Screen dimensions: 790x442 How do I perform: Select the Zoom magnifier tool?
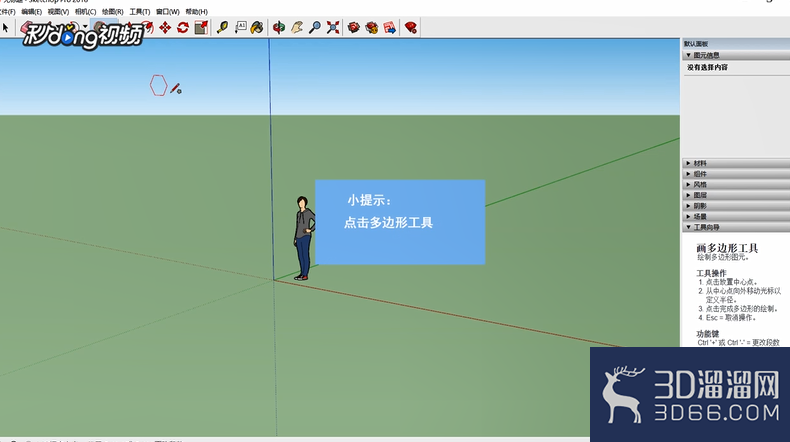pyautogui.click(x=315, y=27)
